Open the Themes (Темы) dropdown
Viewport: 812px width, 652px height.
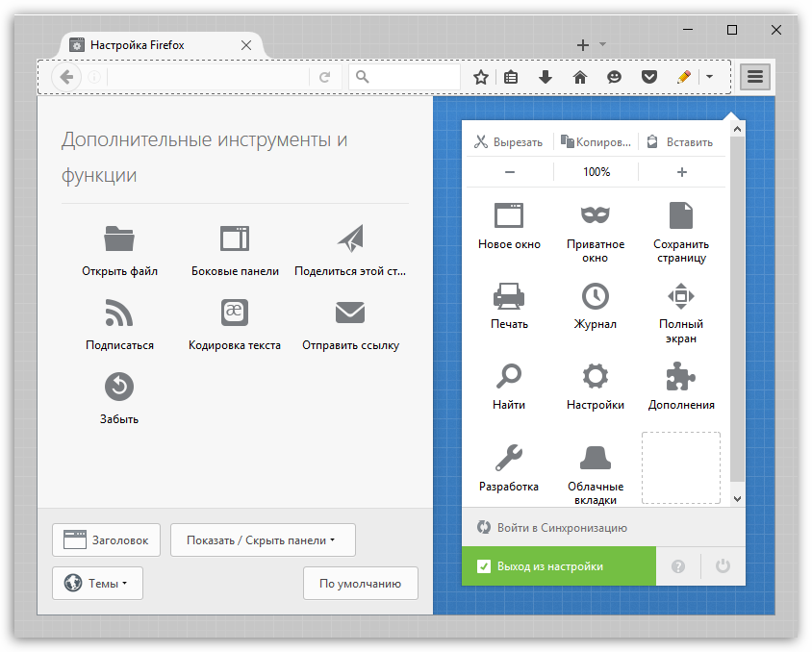pyautogui.click(x=97, y=583)
